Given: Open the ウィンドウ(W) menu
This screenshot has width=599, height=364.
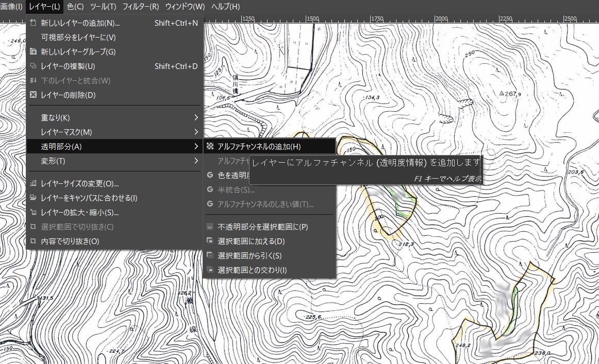Looking at the screenshot, I should point(185,7).
